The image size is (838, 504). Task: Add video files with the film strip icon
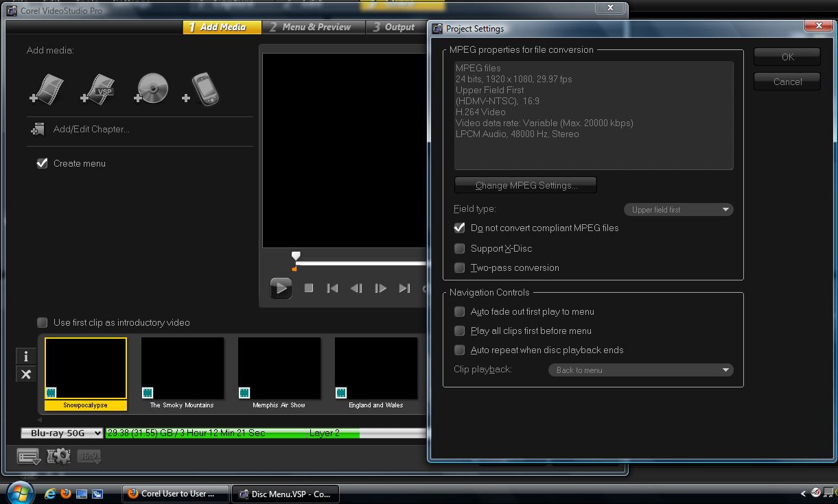47,89
